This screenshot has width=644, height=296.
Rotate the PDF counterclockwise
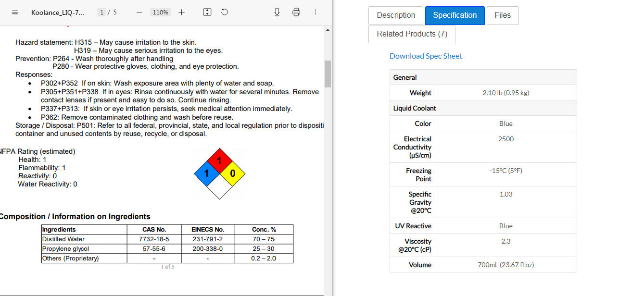(x=225, y=12)
